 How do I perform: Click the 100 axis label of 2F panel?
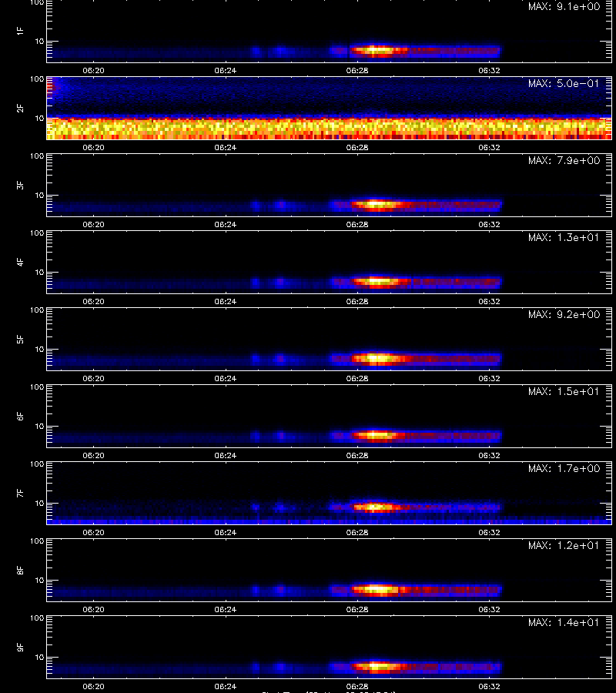[x=37, y=79]
